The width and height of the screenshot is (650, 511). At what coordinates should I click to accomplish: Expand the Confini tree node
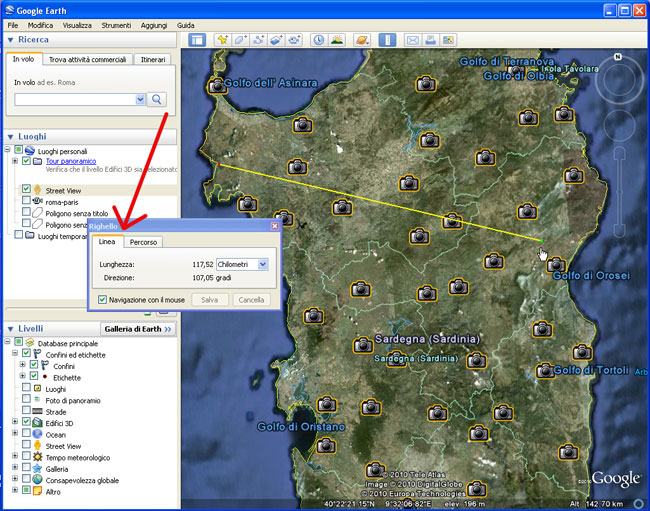(x=22, y=365)
